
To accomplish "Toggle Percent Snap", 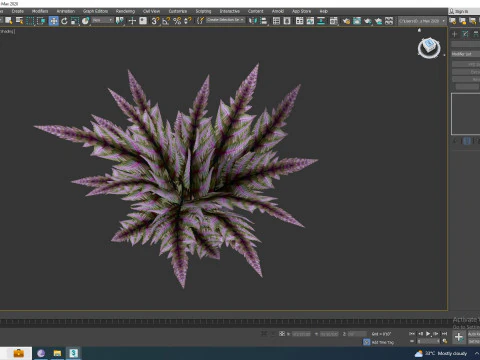I will click(x=177, y=21).
